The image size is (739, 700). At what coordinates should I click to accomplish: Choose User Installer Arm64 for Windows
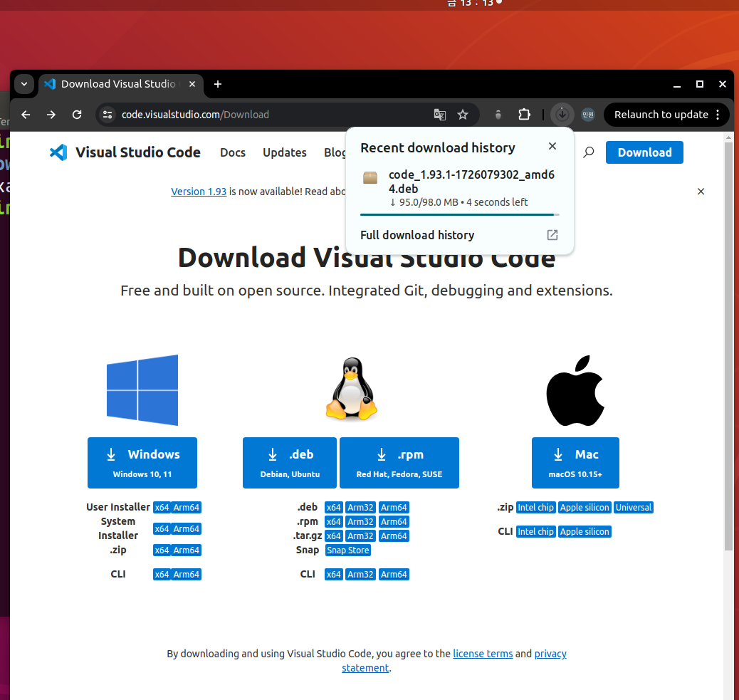tap(186, 508)
